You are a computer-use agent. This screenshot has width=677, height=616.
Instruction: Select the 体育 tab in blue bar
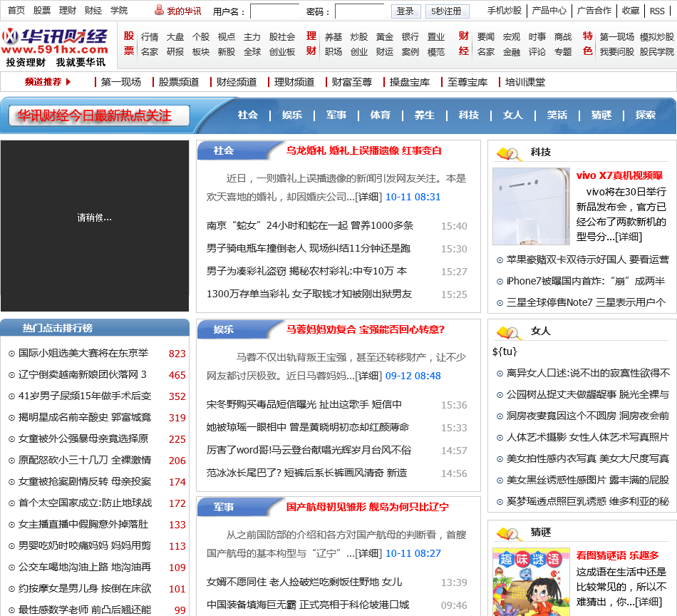(381, 115)
